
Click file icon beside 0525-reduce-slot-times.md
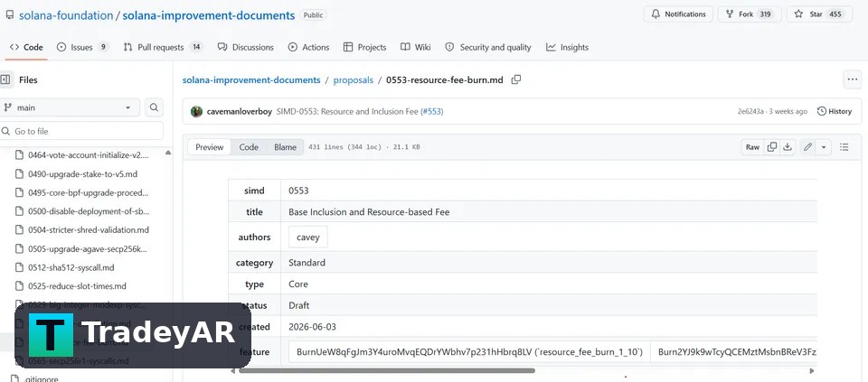tap(19, 286)
